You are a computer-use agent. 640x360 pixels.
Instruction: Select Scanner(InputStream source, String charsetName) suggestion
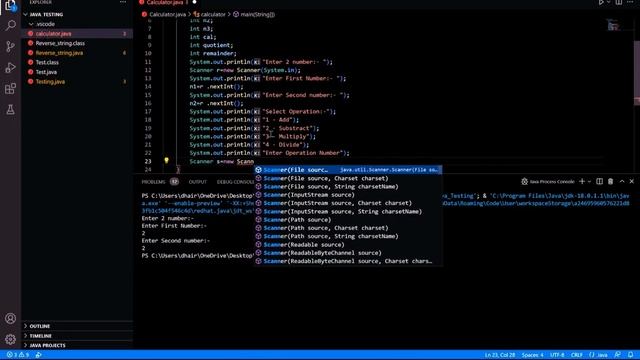[x=348, y=211]
